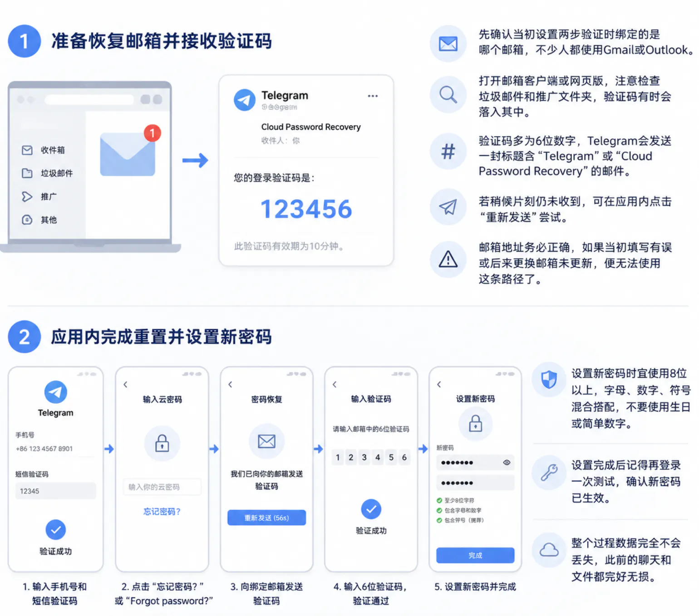Image resolution: width=699 pixels, height=616 pixels.
Task: Select the 推广 promotions tag icon
Action: [x=27, y=196]
